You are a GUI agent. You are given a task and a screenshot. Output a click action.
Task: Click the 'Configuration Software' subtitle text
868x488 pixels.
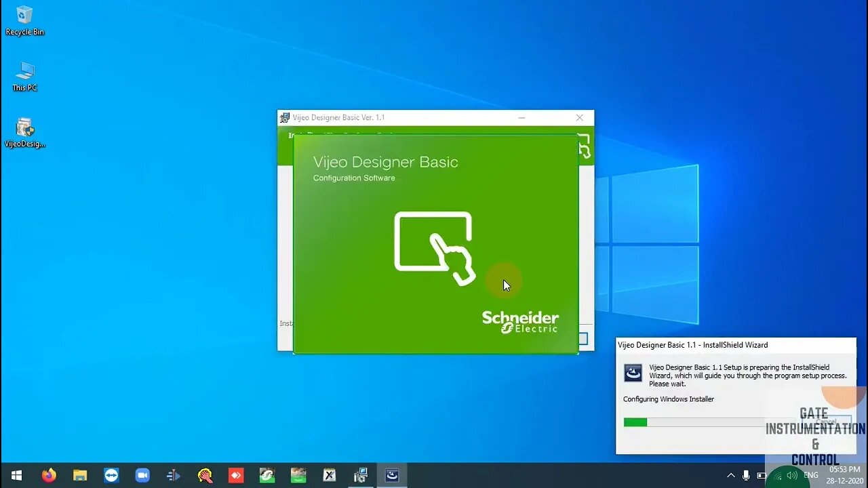click(x=354, y=178)
